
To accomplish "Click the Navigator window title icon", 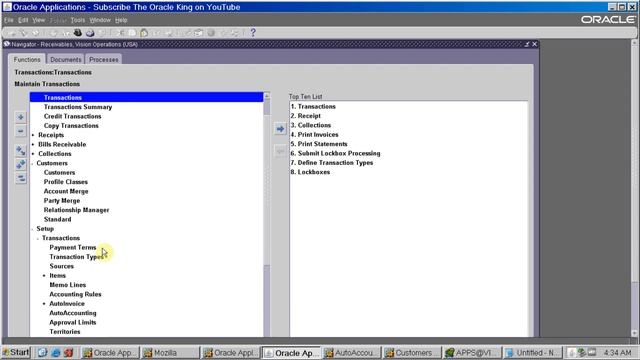I will (7, 44).
